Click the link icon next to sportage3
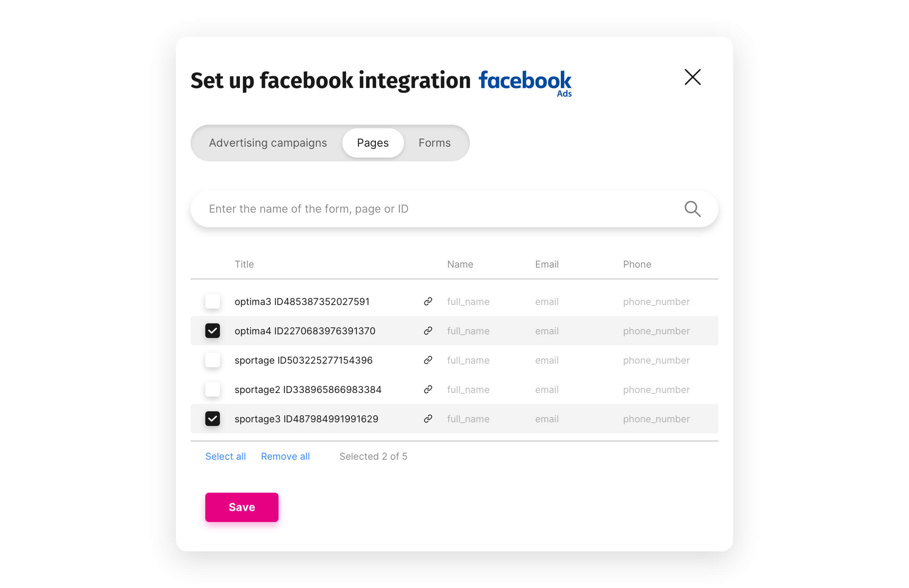 428,419
